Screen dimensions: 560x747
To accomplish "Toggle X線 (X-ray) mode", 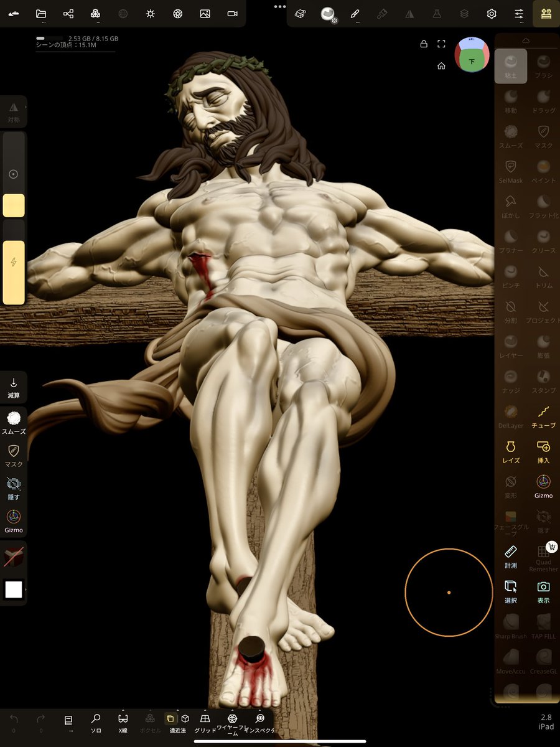I will [x=123, y=723].
